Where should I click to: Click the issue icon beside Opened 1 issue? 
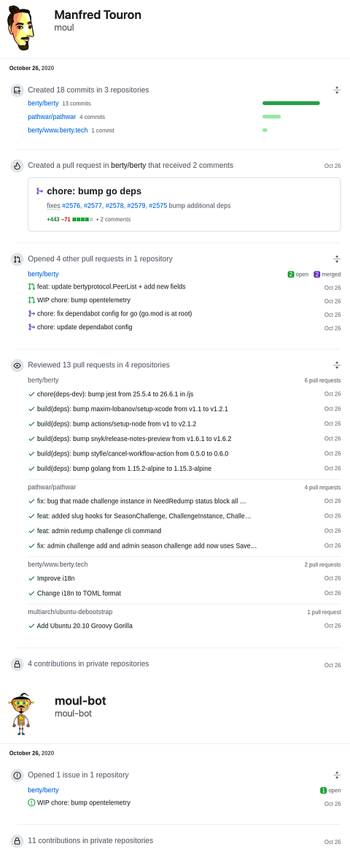point(17,775)
